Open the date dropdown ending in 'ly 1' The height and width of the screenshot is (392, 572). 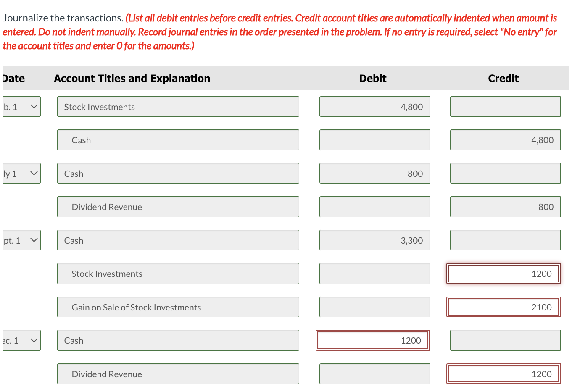(x=21, y=174)
